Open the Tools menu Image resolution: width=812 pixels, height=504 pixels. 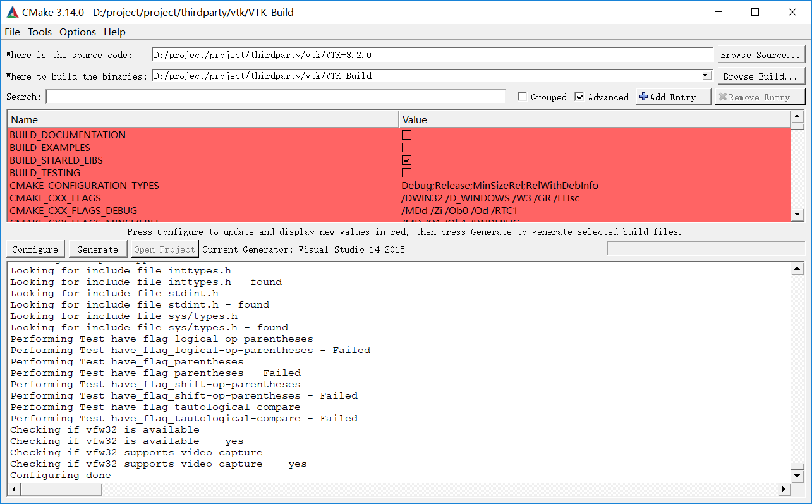[x=39, y=32]
